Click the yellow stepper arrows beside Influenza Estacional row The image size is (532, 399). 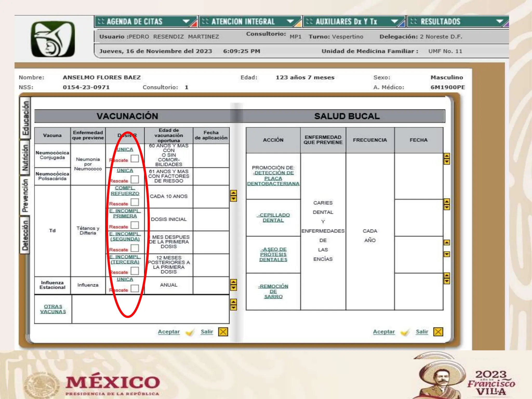point(234,285)
